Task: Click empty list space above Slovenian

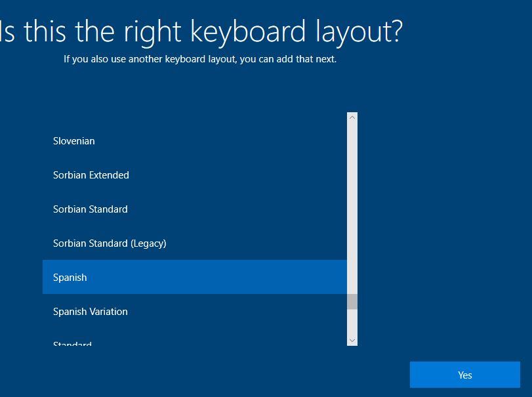Action: pos(194,119)
